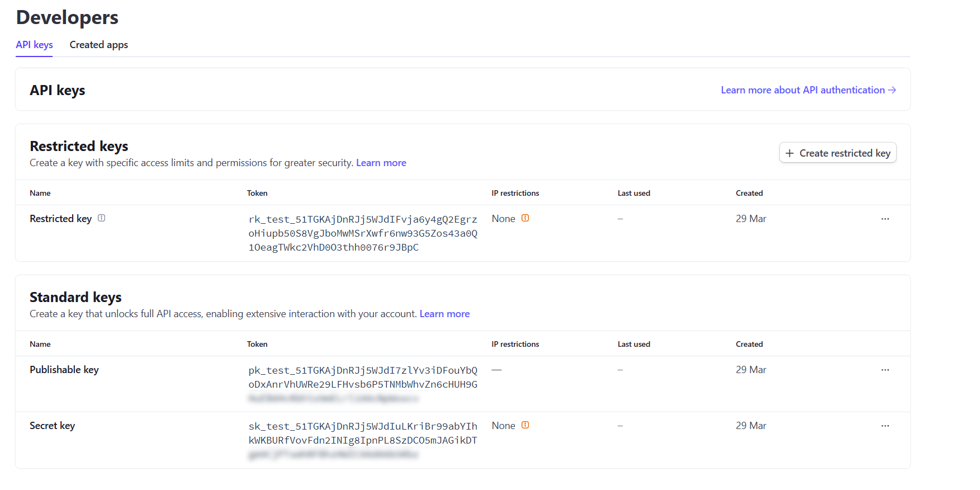Click the Restricted key name label

pyautogui.click(x=60, y=219)
